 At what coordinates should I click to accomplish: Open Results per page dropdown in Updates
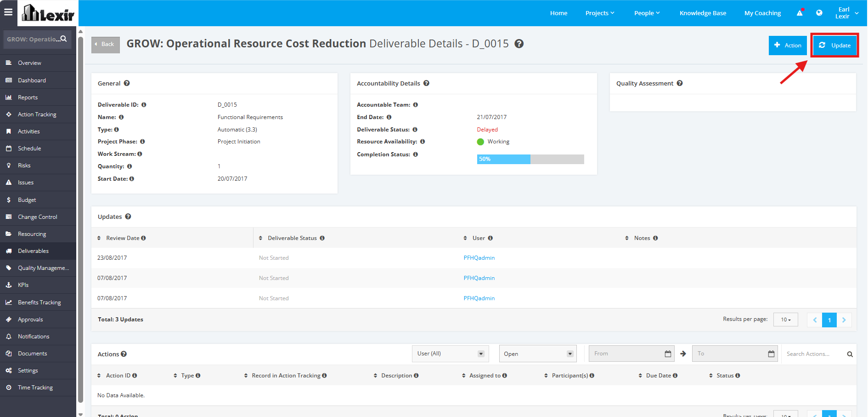pyautogui.click(x=786, y=320)
